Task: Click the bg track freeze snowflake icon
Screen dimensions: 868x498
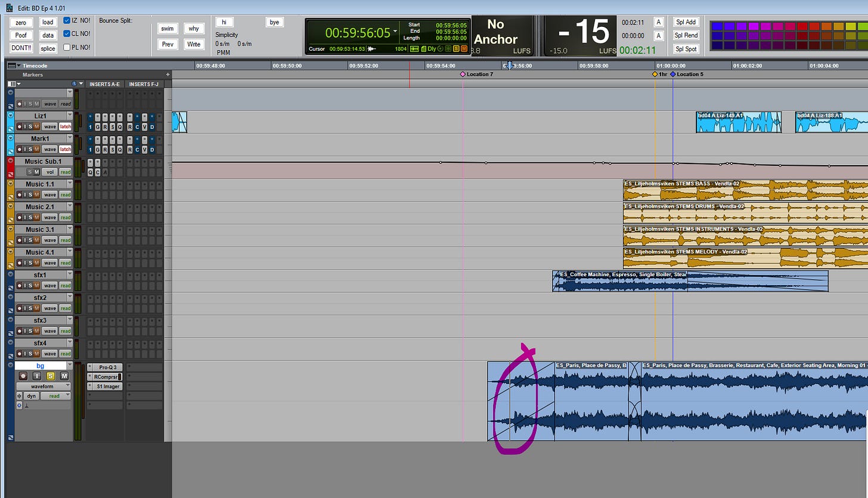Action: click(19, 396)
